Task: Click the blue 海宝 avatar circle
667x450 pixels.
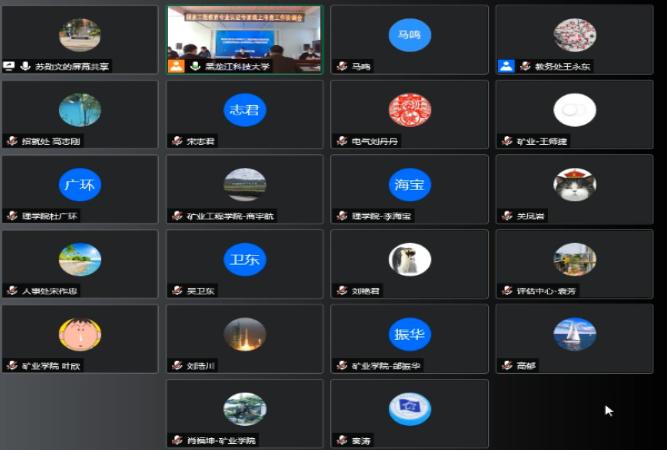Action: point(409,184)
